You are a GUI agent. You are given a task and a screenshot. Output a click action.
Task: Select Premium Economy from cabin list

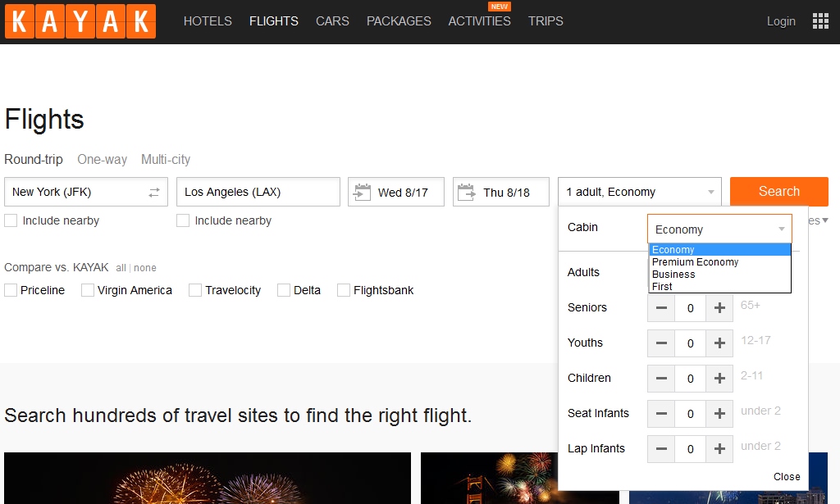click(695, 262)
